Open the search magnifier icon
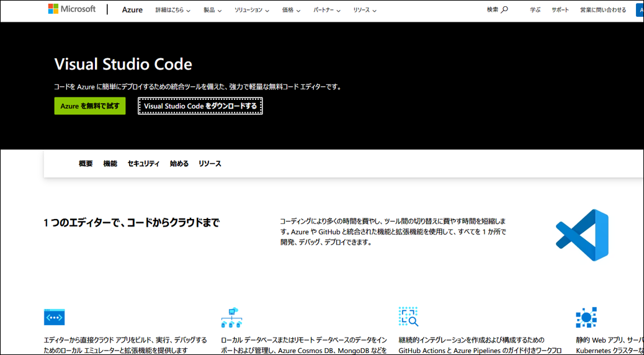This screenshot has height=355, width=644. [504, 10]
